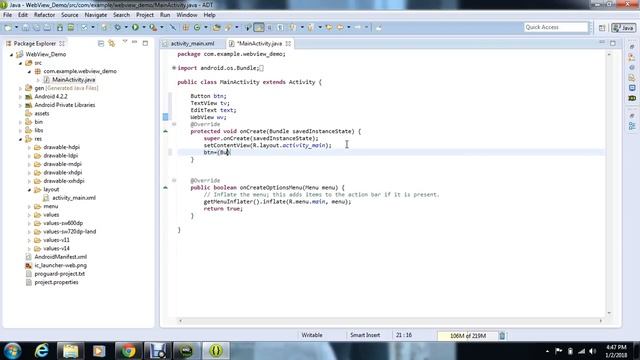
Task: Open the Android SDK Manager icon
Action: click(x=60, y=27)
